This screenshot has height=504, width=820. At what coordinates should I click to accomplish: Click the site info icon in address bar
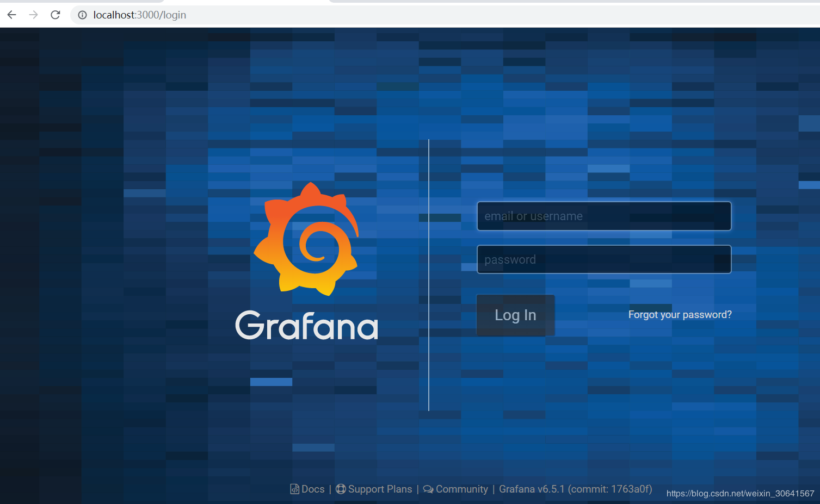pos(82,15)
